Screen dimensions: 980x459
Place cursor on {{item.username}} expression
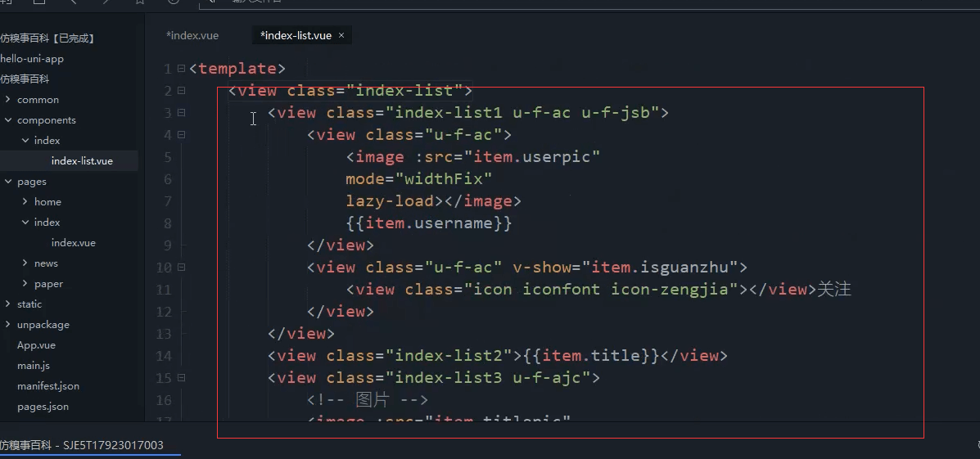pos(429,223)
